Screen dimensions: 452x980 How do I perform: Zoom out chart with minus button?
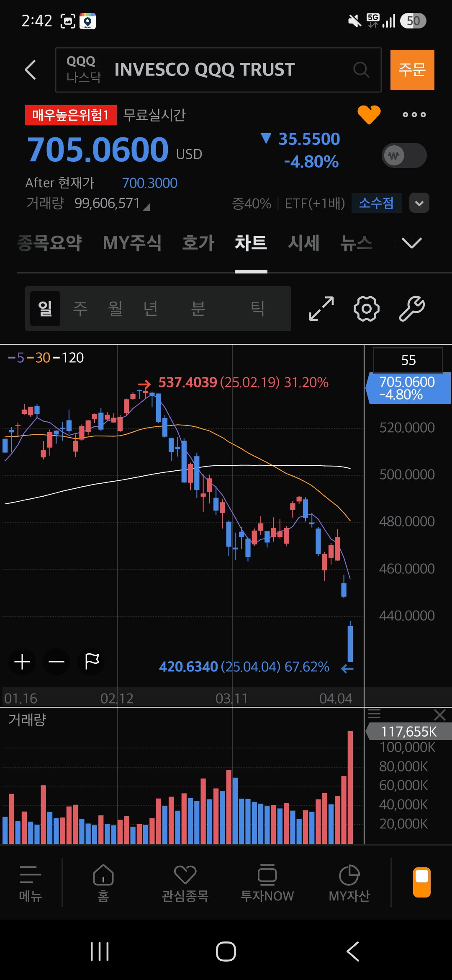click(x=56, y=662)
